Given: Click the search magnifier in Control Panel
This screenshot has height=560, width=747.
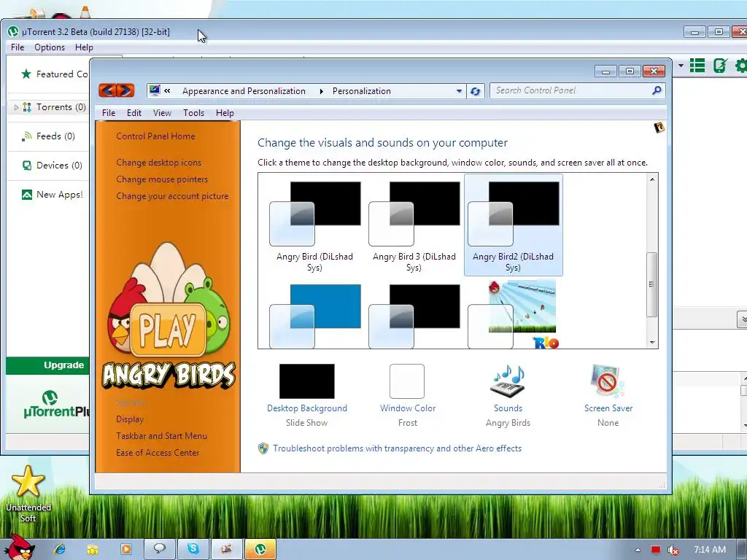Looking at the screenshot, I should tap(657, 90).
